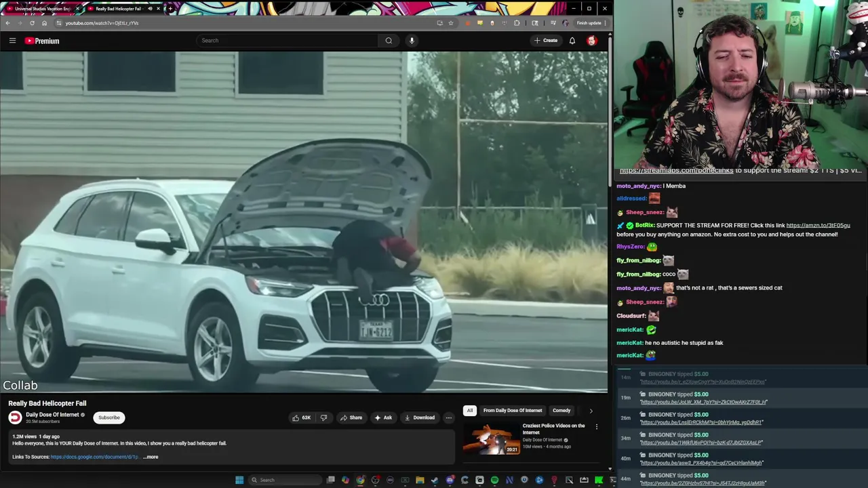868x488 pixels.
Task: Open YouTube notifications bell
Action: (572, 41)
